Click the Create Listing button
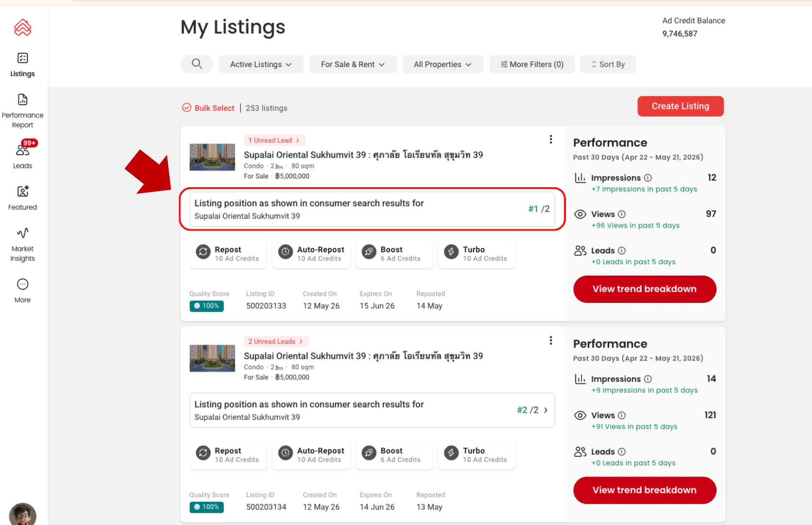This screenshot has width=812, height=525. [x=680, y=106]
